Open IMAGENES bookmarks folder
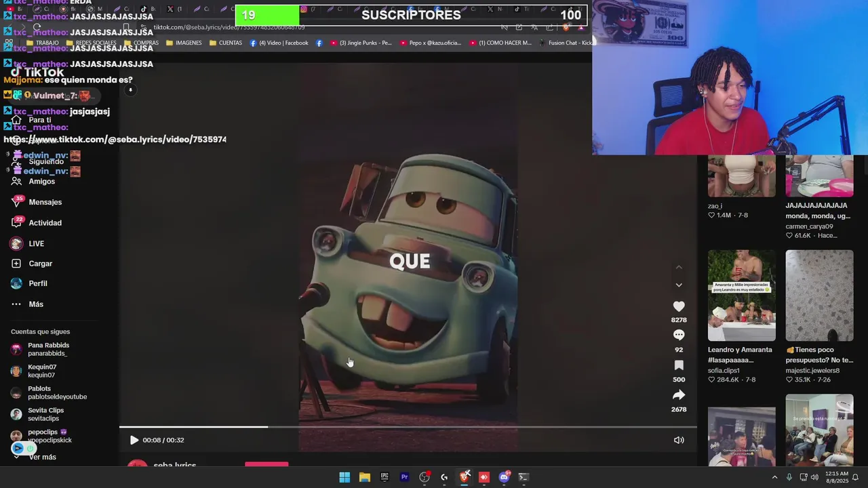 click(x=184, y=43)
